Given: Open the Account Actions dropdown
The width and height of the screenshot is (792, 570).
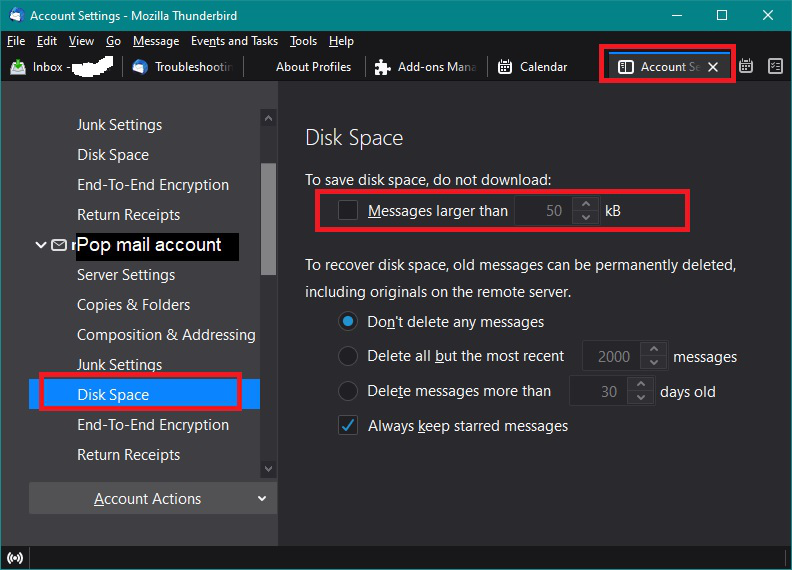Looking at the screenshot, I should 153,498.
